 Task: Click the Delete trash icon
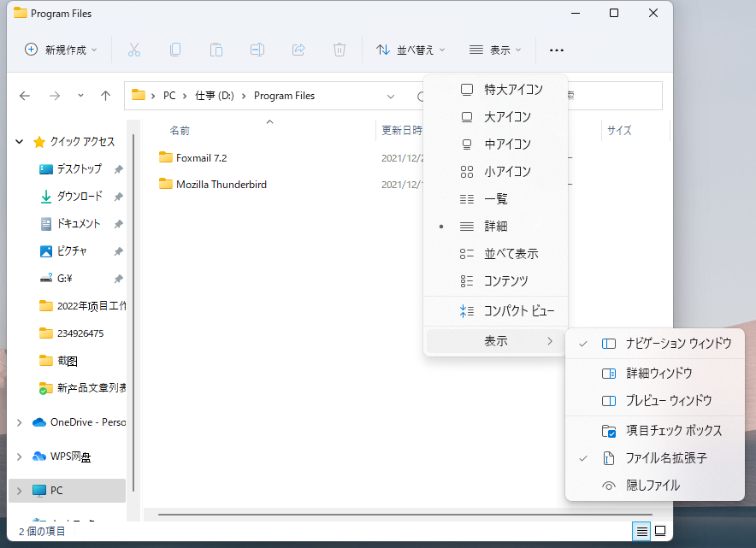(339, 50)
